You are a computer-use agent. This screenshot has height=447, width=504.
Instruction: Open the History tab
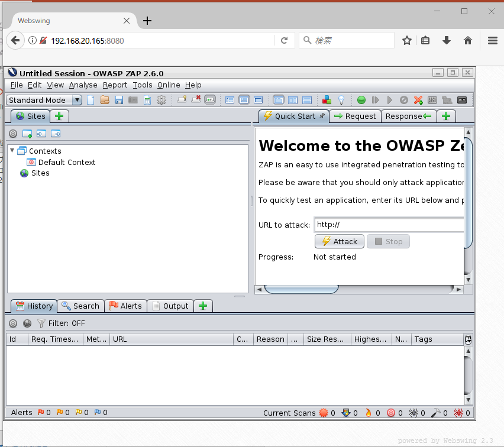coord(34,306)
